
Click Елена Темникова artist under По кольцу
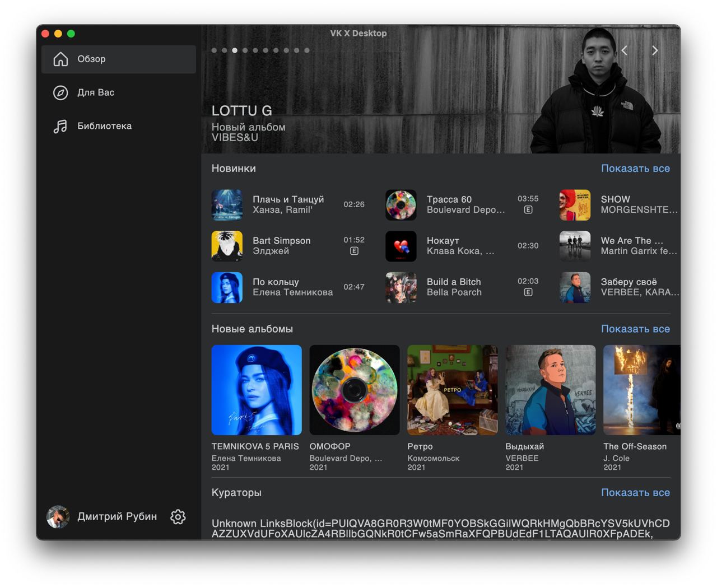[292, 292]
